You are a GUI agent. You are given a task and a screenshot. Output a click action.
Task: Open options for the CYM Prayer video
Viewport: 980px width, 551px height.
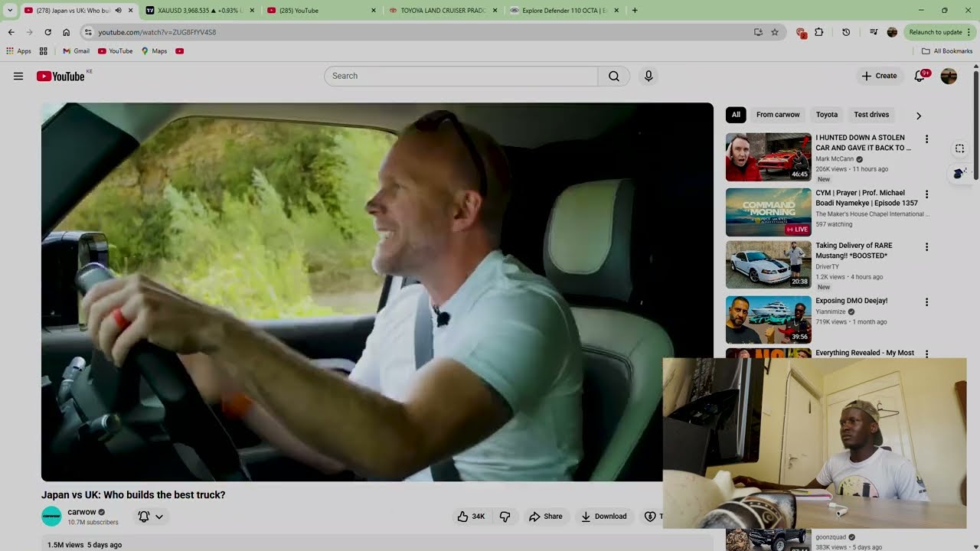tap(926, 194)
